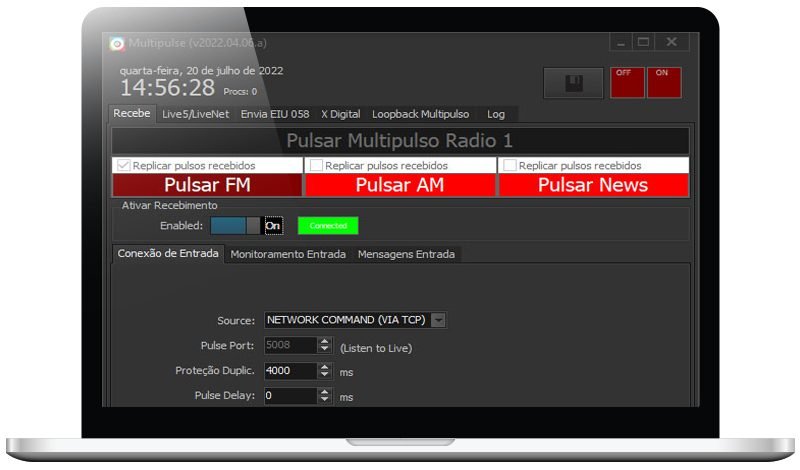The width and height of the screenshot is (800, 470).
Task: Click the Pulsar News button
Action: pyautogui.click(x=593, y=185)
